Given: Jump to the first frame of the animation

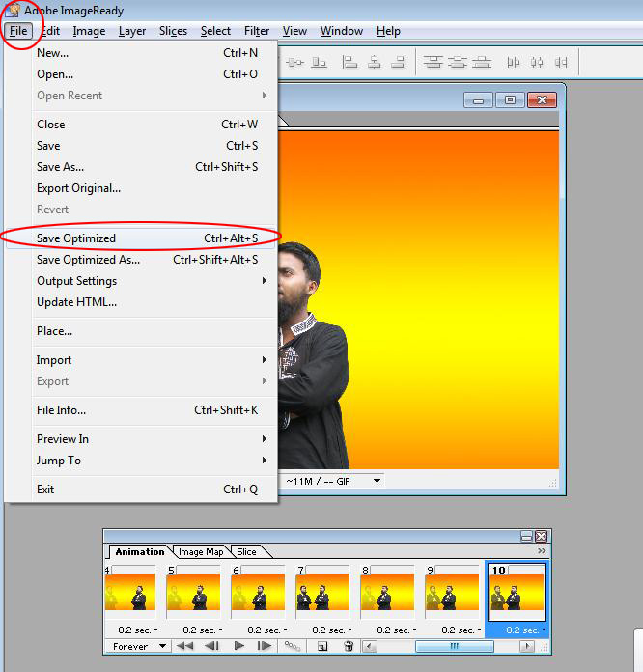Looking at the screenshot, I should [x=183, y=646].
